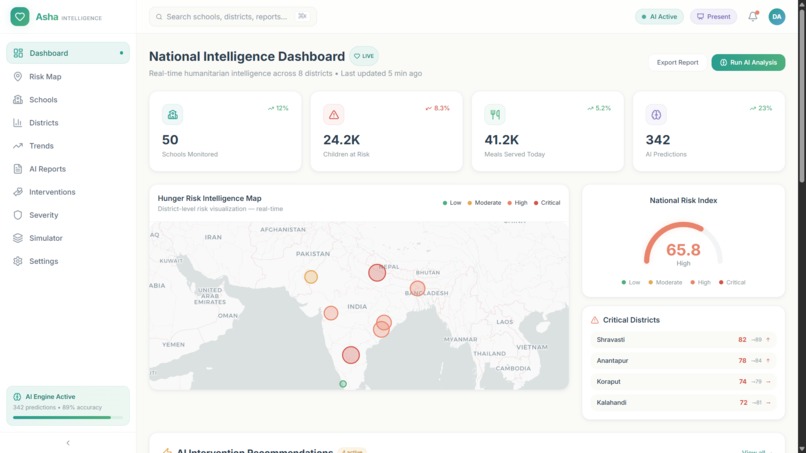Click the Meals Served utensils icon
The width and height of the screenshot is (806, 453).
[494, 114]
